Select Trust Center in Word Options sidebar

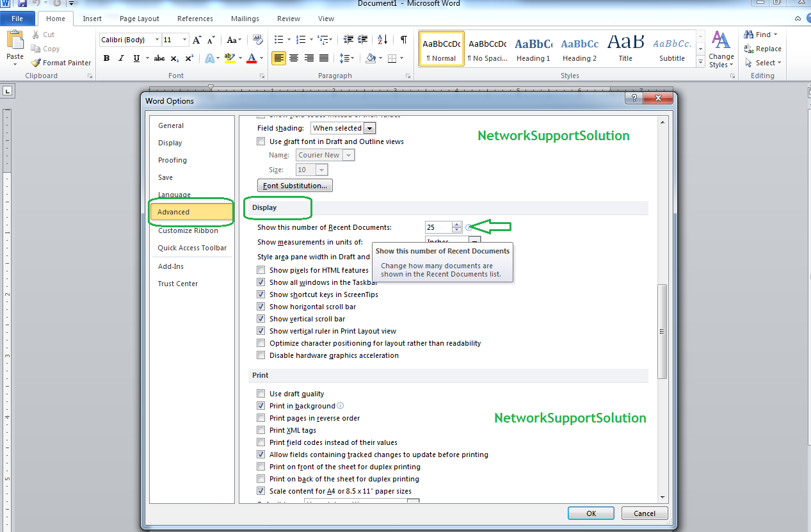click(178, 284)
